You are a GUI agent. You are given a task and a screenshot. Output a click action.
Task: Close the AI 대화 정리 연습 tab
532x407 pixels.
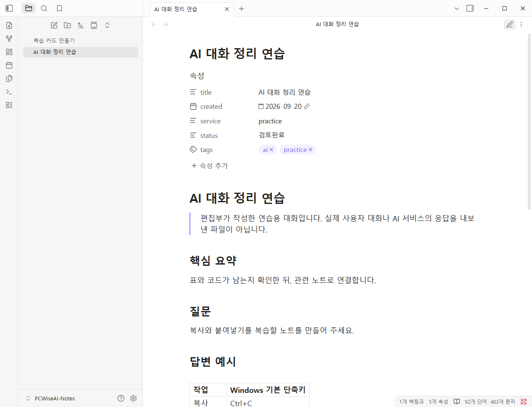point(227,9)
